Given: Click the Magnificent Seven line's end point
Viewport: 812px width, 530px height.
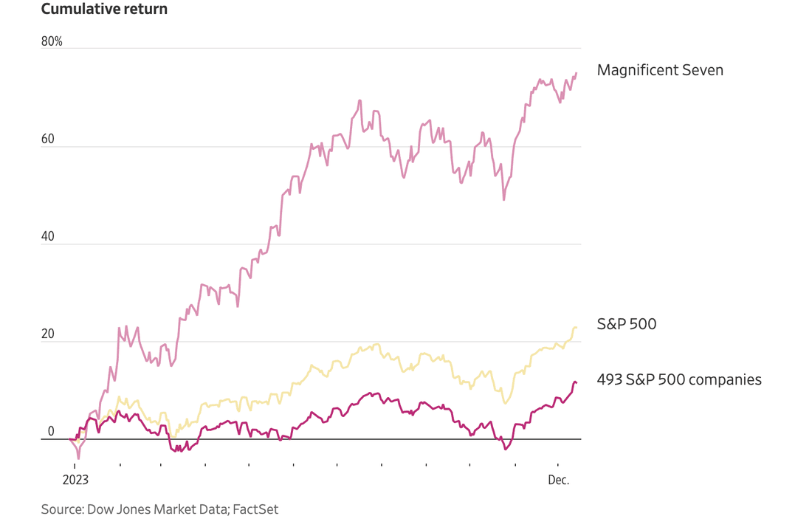Looking at the screenshot, I should pos(577,74).
